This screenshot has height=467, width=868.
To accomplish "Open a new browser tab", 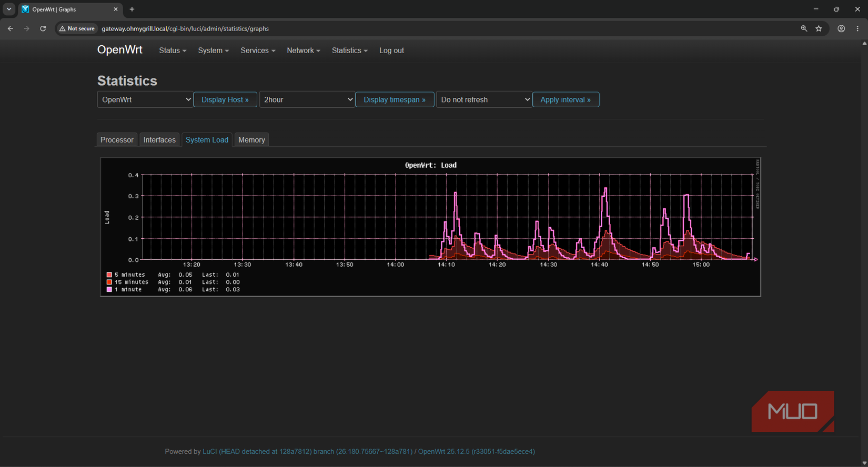I will tap(132, 9).
